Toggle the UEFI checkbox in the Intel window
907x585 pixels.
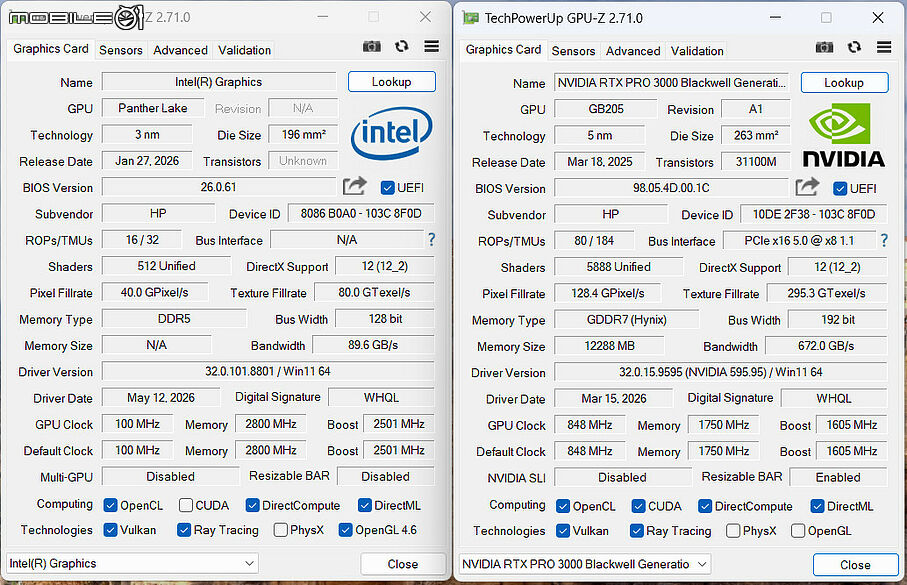[x=388, y=188]
